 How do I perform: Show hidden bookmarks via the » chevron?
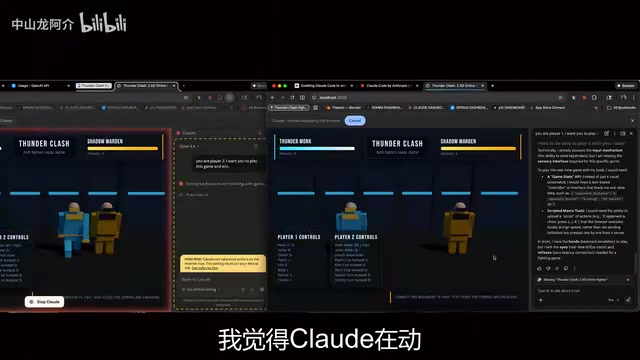click(x=596, y=108)
